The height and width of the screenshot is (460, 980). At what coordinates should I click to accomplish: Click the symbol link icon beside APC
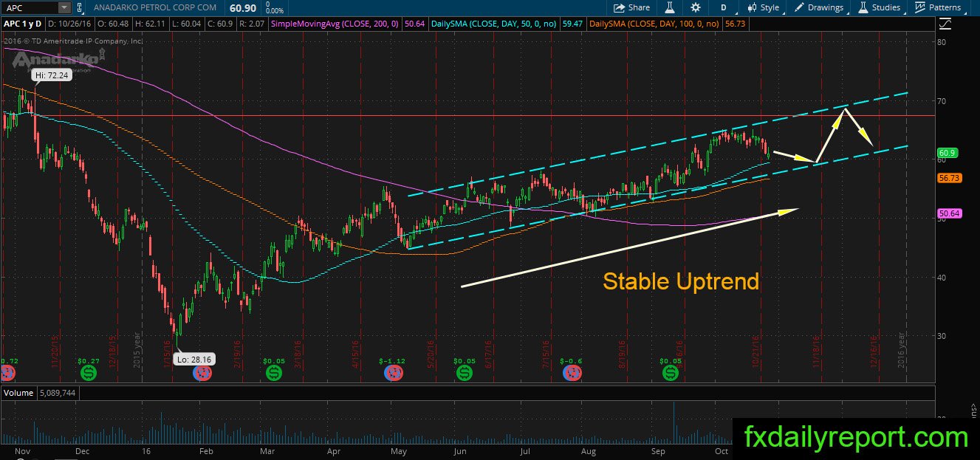tap(80, 7)
